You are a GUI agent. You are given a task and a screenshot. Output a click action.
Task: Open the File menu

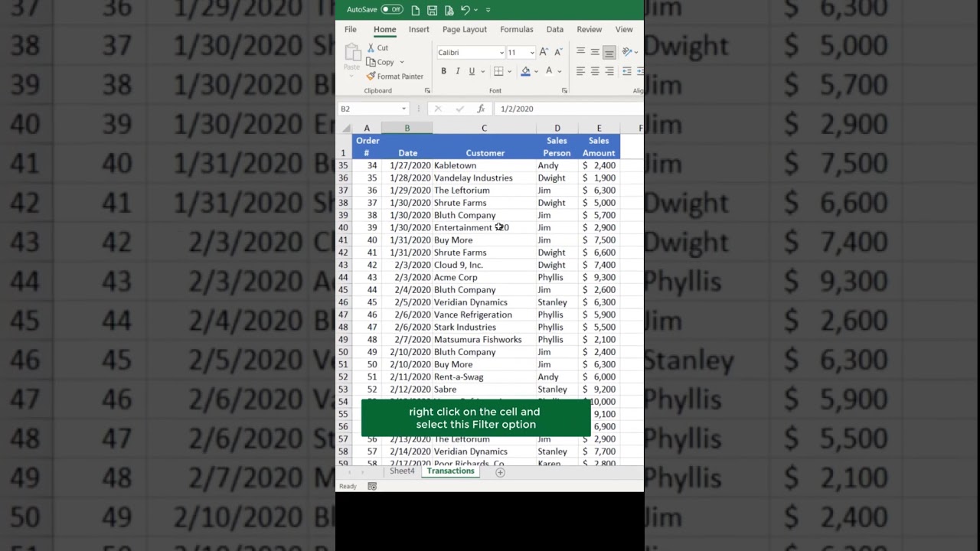351,29
